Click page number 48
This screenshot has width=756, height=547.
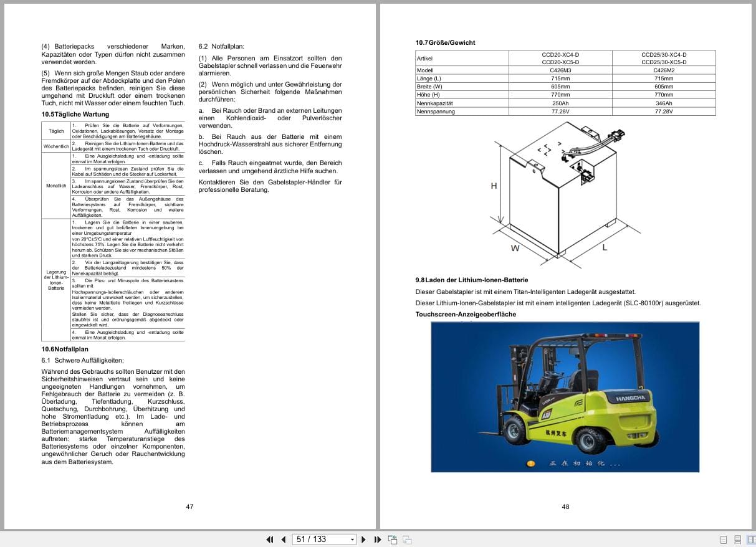point(565,507)
